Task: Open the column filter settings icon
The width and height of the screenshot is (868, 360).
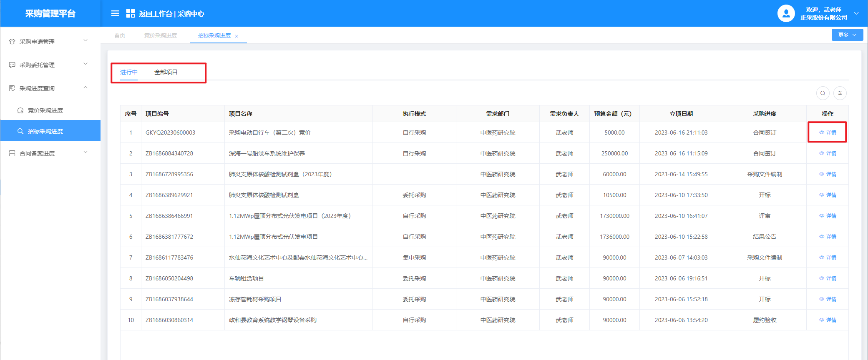Action: click(840, 93)
